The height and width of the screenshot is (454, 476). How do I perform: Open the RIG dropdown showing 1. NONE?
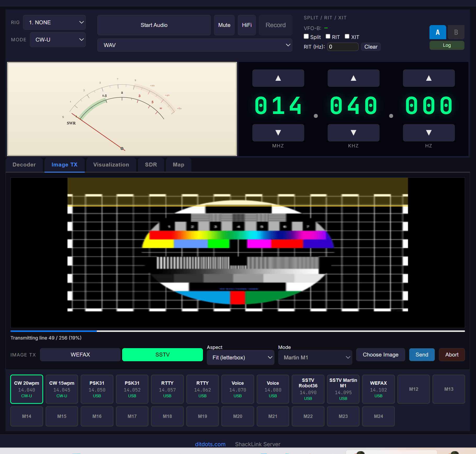54,22
